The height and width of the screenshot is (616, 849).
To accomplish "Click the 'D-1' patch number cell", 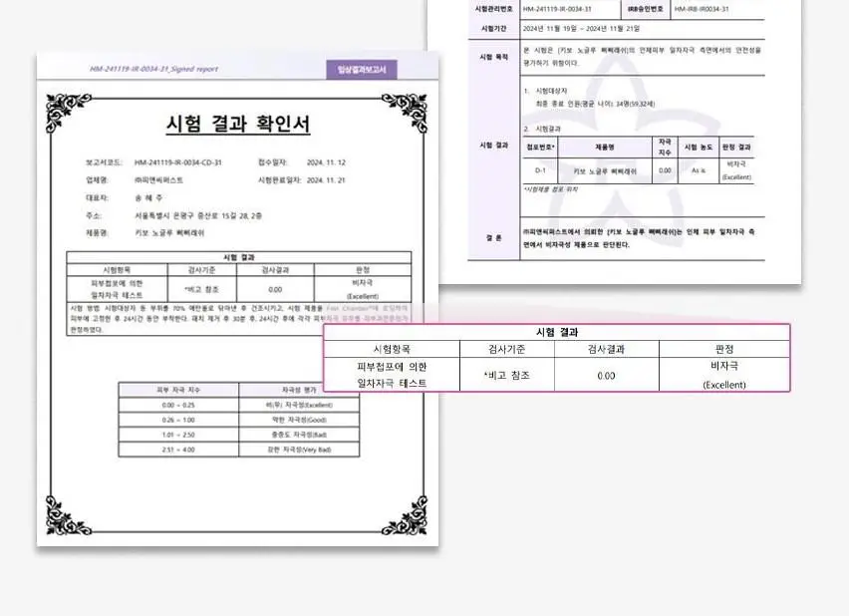I will pos(540,170).
